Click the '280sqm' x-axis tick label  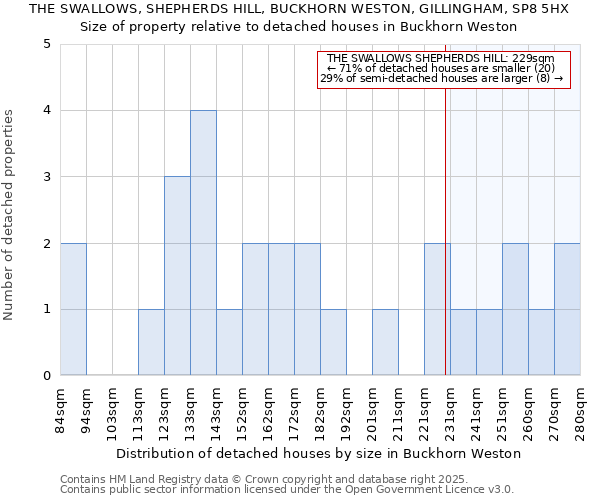click(x=580, y=415)
